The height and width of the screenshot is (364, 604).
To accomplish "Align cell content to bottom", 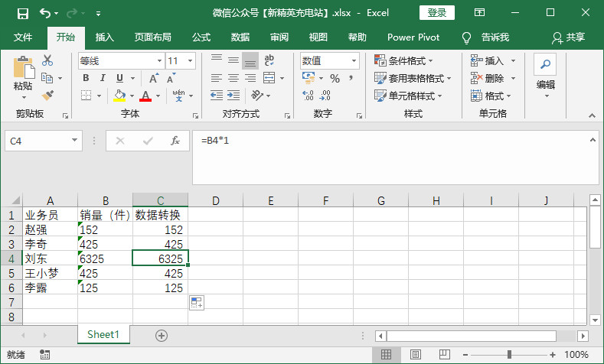I will tap(250, 60).
